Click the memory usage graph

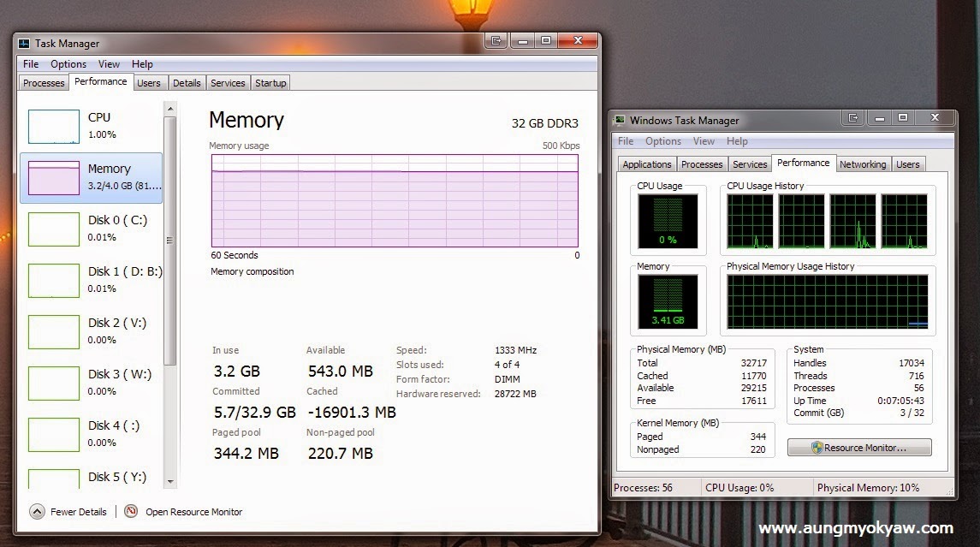395,200
